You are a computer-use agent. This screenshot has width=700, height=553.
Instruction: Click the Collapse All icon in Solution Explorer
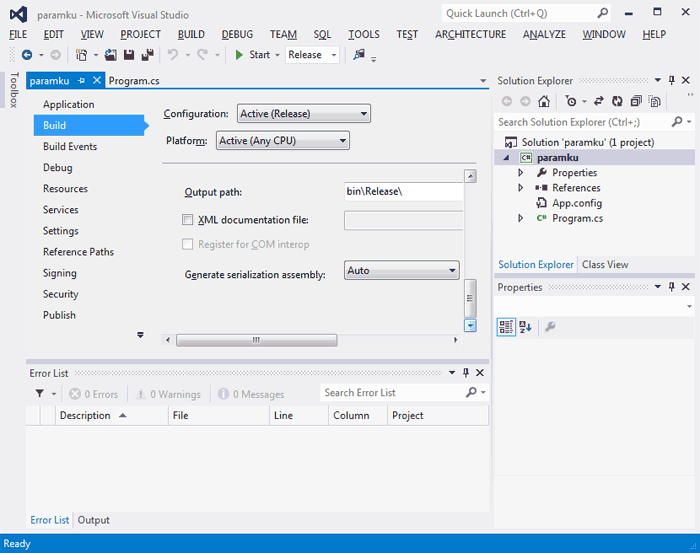pyautogui.click(x=636, y=101)
